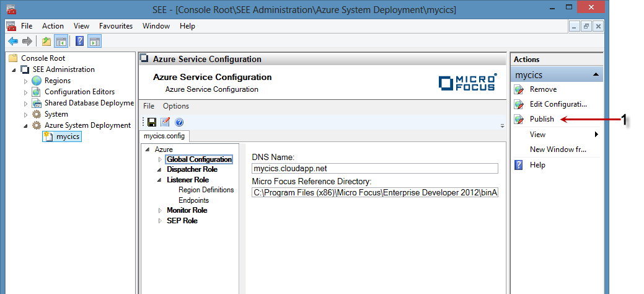Select Region Definitions in config tree
The image size is (644, 294).
tap(206, 190)
